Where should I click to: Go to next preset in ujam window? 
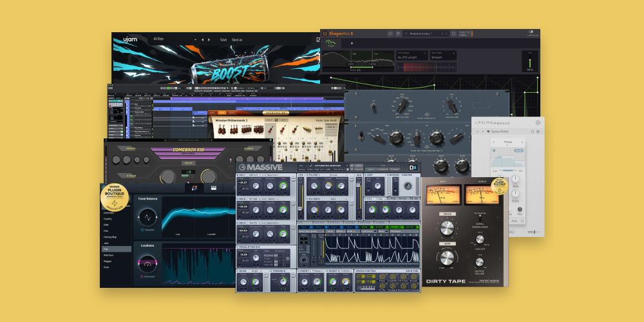(x=209, y=39)
